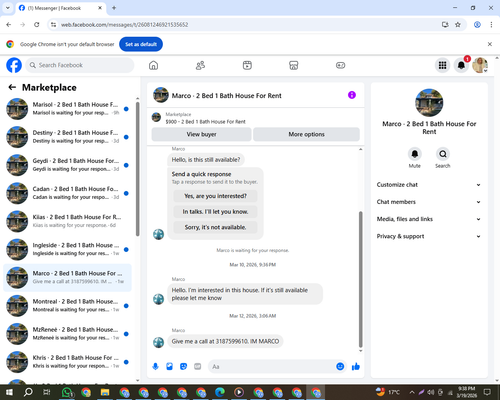
Task: Open Windows Start menu
Action: pyautogui.click(x=9, y=392)
